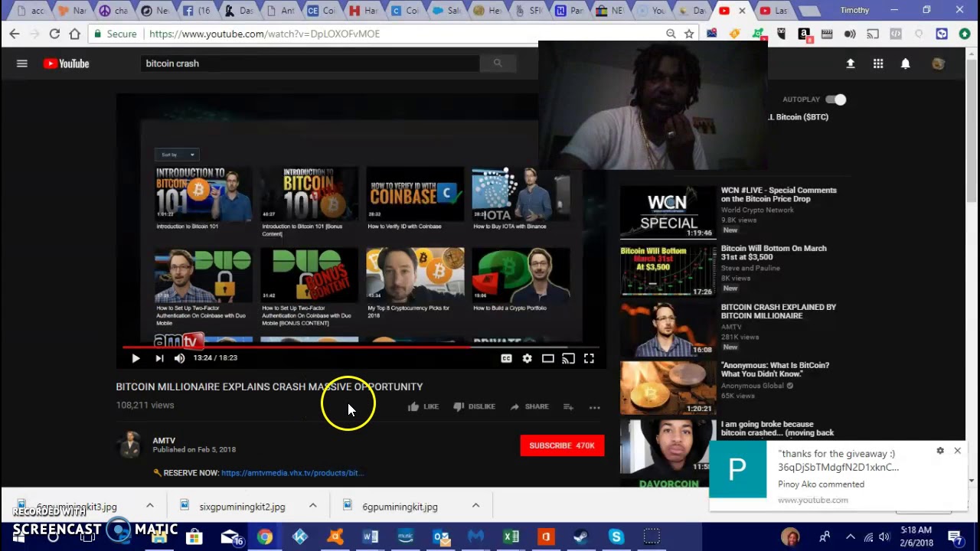
Task: Open the YouTube hamburger guide menu
Action: (22, 64)
